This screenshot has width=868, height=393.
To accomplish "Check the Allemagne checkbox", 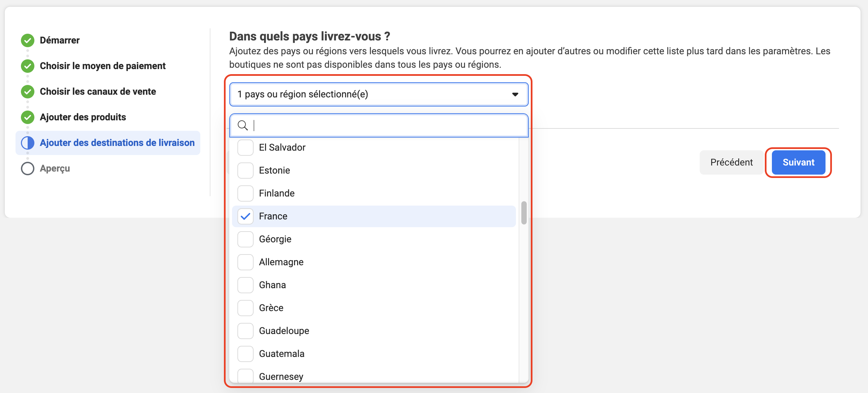I will point(245,262).
